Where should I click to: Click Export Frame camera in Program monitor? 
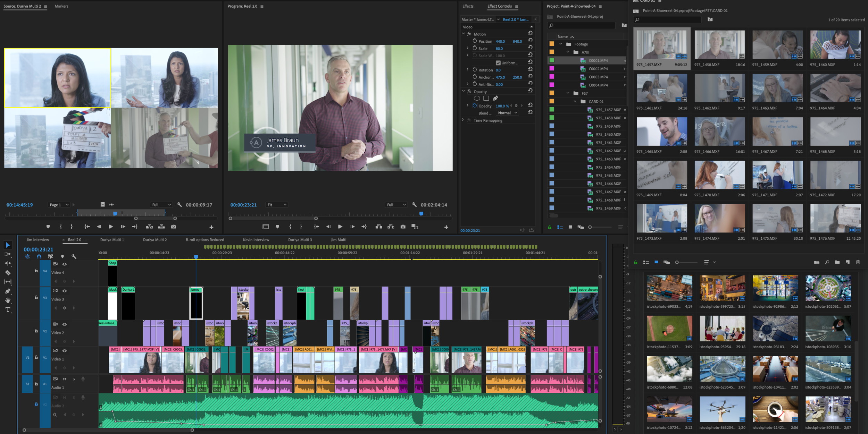[x=403, y=227]
